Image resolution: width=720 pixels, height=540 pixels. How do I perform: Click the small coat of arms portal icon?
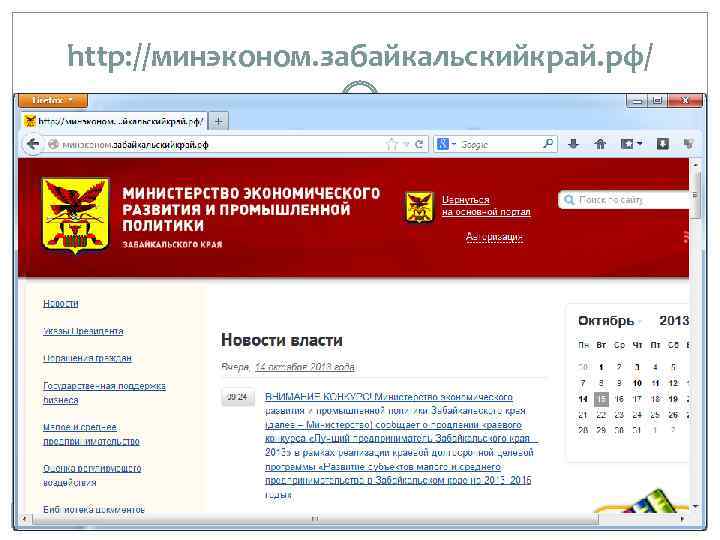[x=419, y=207]
